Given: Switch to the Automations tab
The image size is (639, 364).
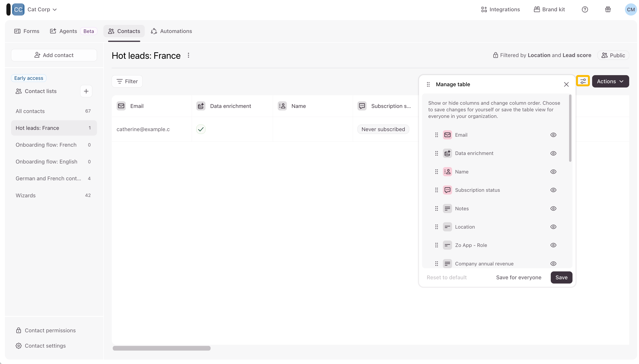Looking at the screenshot, I should pos(171,31).
